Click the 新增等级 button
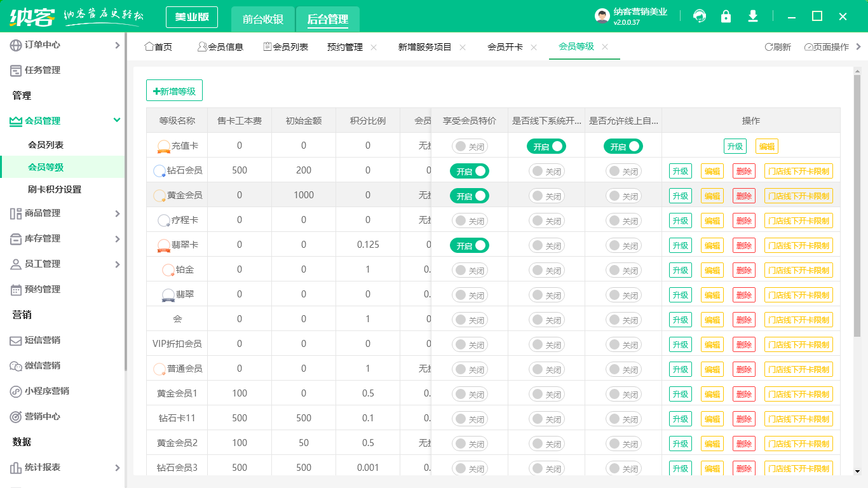Viewport: 868px width, 488px height. tap(174, 91)
